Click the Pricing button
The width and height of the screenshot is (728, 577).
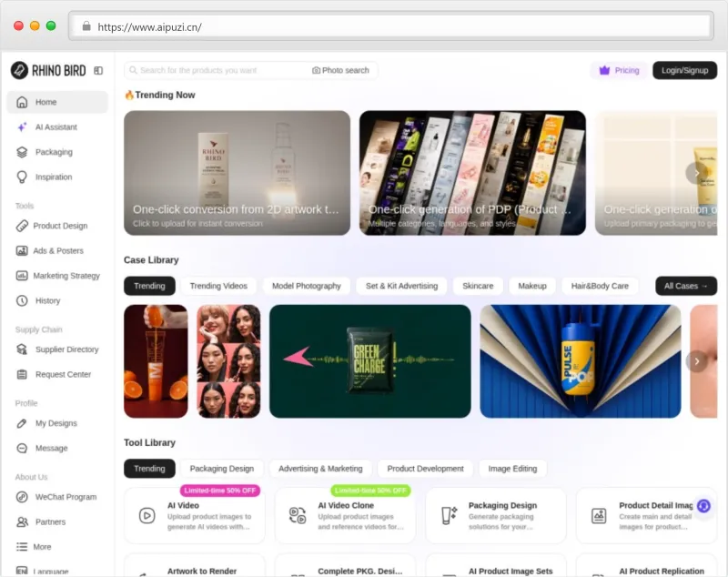point(620,71)
